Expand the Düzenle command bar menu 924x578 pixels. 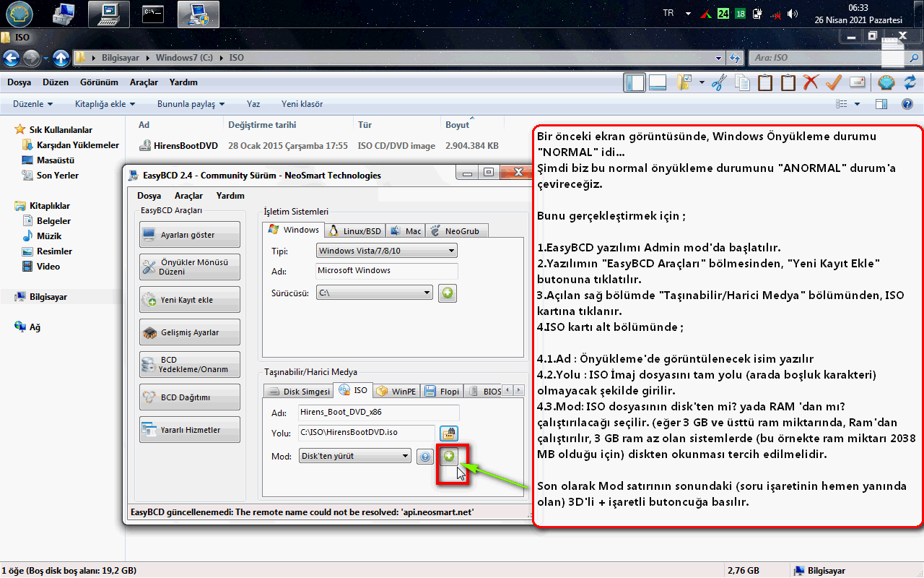33,104
